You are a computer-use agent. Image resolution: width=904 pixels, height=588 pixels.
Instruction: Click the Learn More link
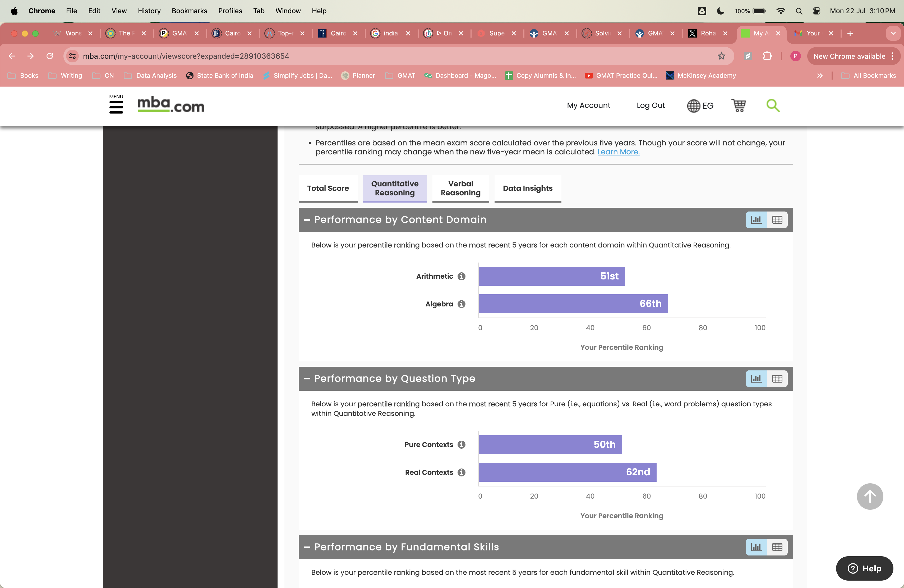[x=618, y=151]
